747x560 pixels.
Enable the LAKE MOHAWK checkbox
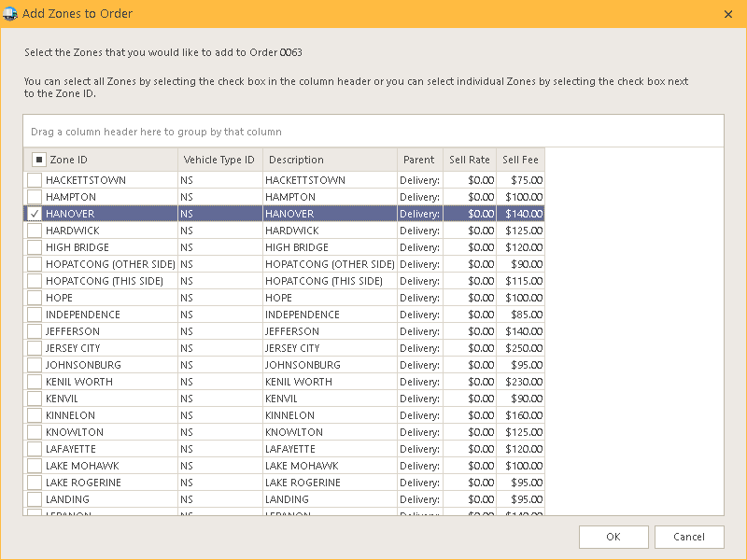(x=35, y=466)
